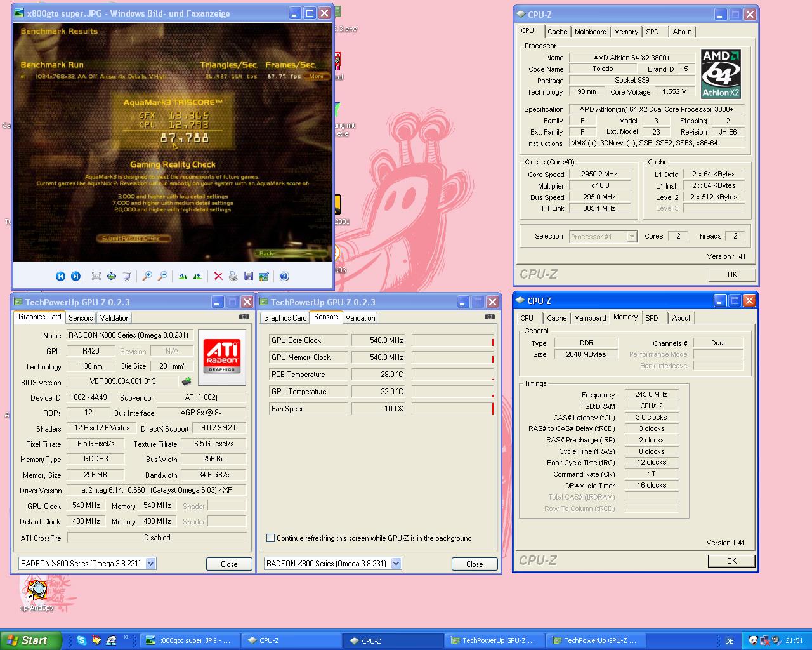
Task: Go to previous image in picture viewer
Action: pos(60,276)
